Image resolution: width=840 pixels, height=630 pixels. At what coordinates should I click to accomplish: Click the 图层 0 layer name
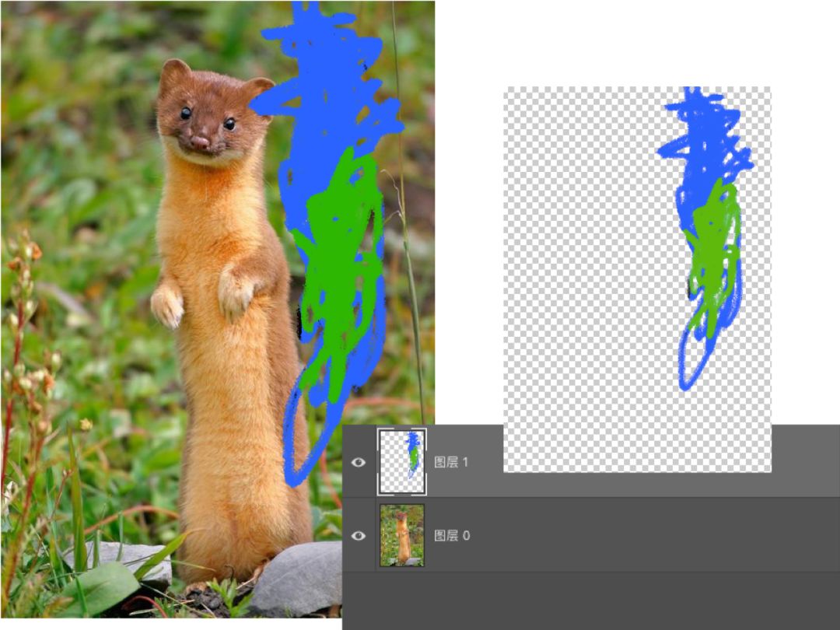click(x=452, y=535)
